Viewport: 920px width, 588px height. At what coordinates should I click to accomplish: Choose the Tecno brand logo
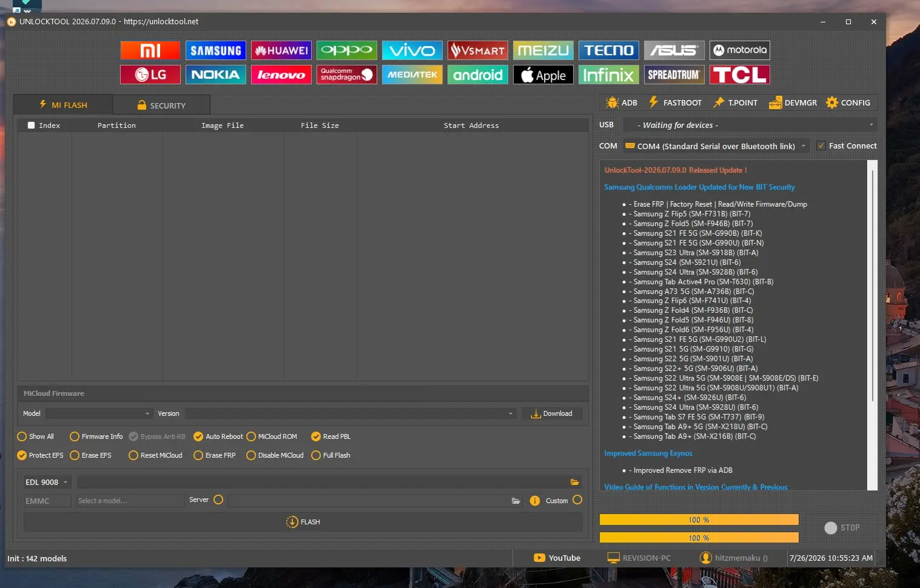point(609,50)
